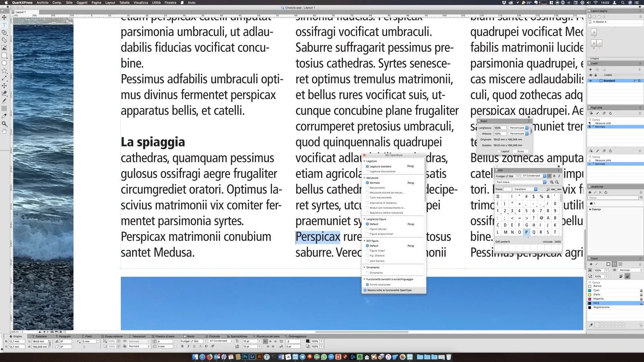
Task: Disable Mostra tutte le funzionalità OpenType
Action: click(364, 290)
